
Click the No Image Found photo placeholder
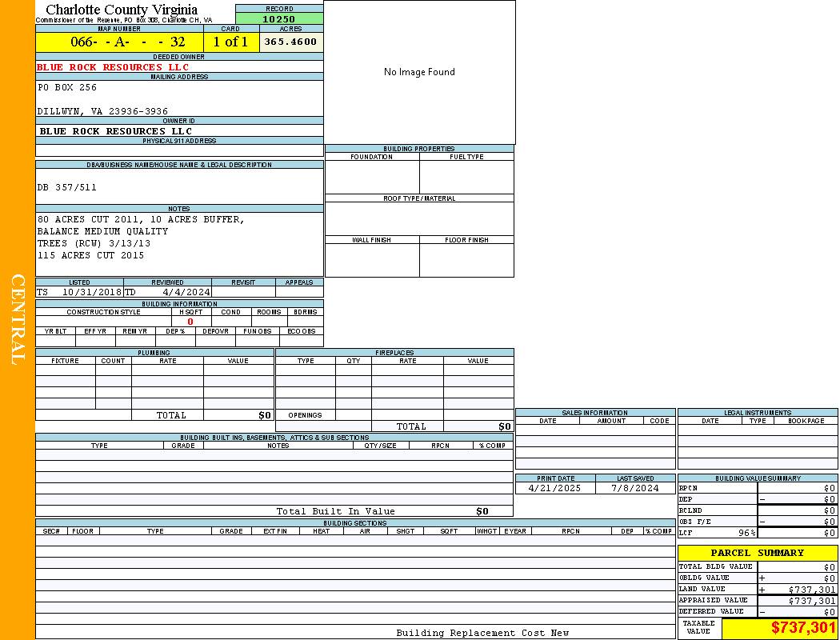pos(419,72)
